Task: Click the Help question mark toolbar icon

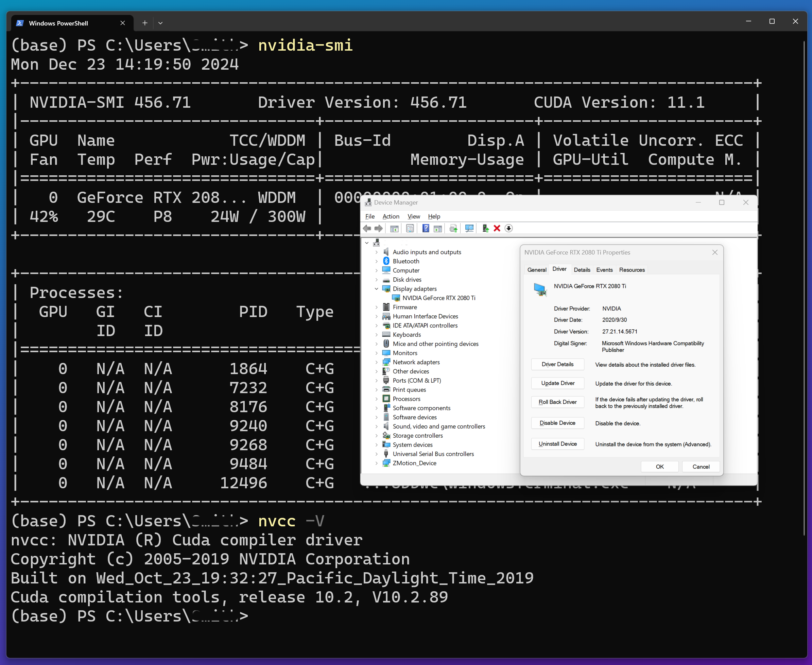Action: [425, 228]
